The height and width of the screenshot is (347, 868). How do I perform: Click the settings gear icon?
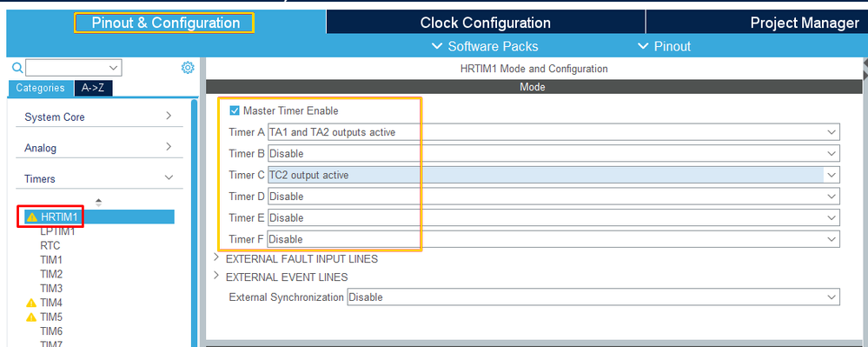[188, 68]
